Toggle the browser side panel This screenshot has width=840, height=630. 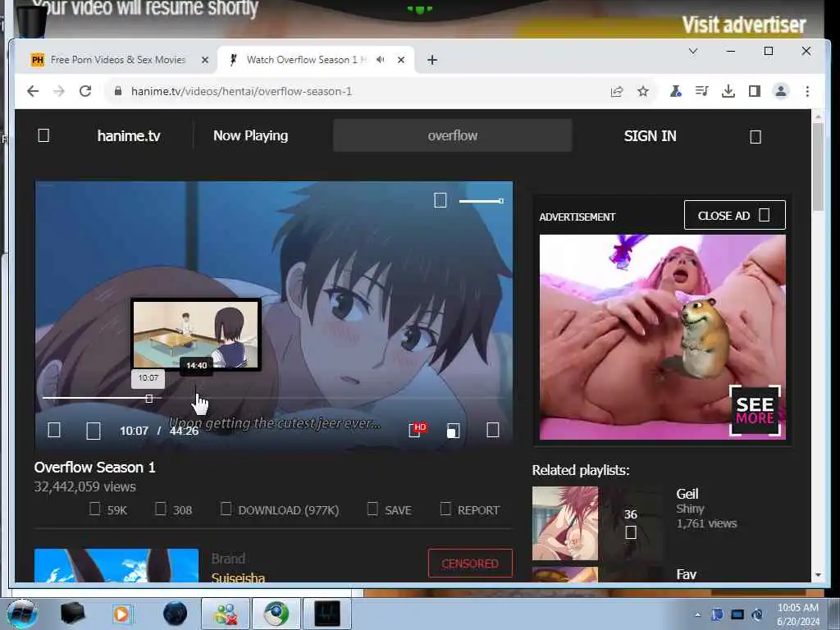coord(755,92)
